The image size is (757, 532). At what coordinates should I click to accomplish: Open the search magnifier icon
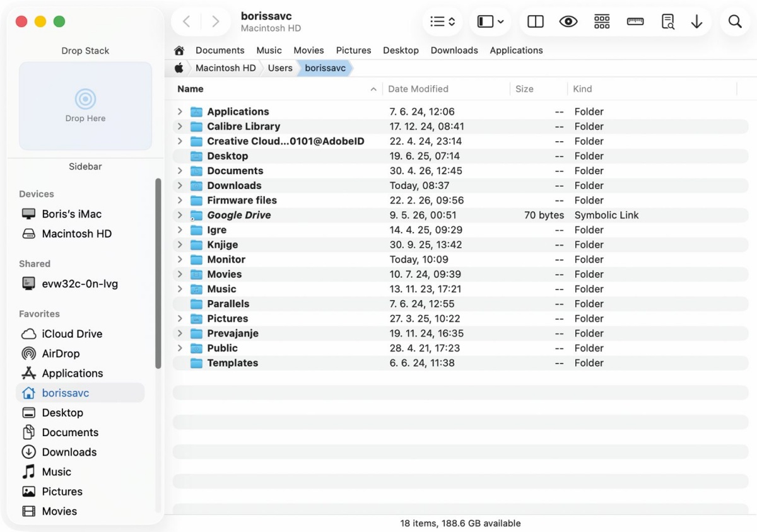(735, 22)
